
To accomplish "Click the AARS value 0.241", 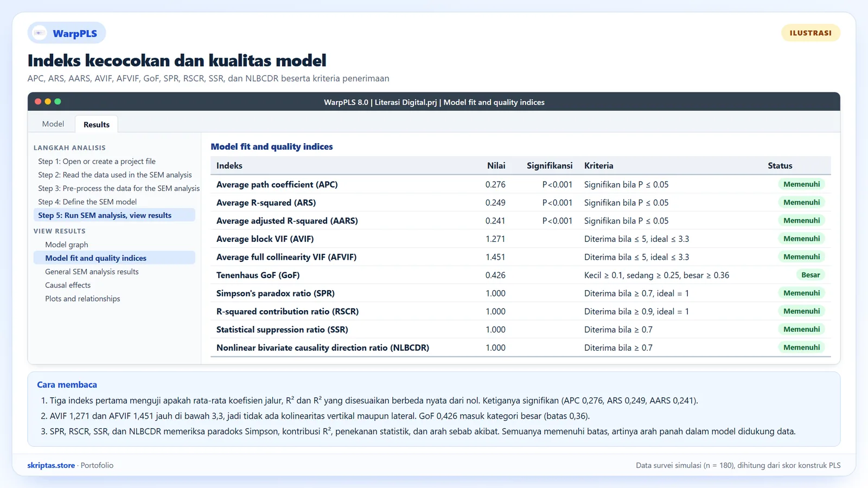I will point(495,221).
